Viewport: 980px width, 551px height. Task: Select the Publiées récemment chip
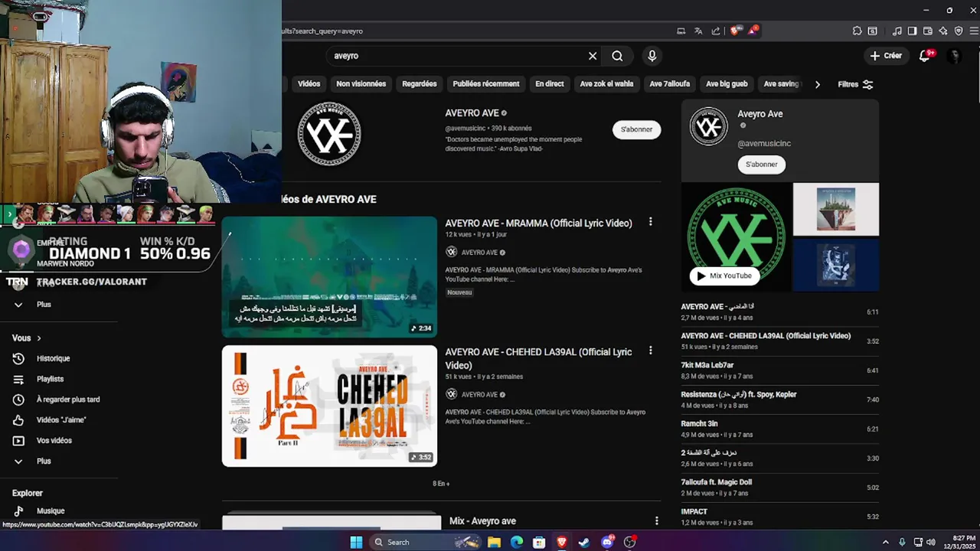click(485, 84)
